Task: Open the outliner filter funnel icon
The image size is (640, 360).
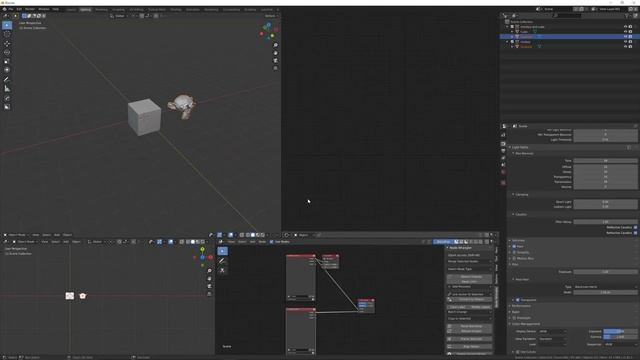Action: click(627, 16)
